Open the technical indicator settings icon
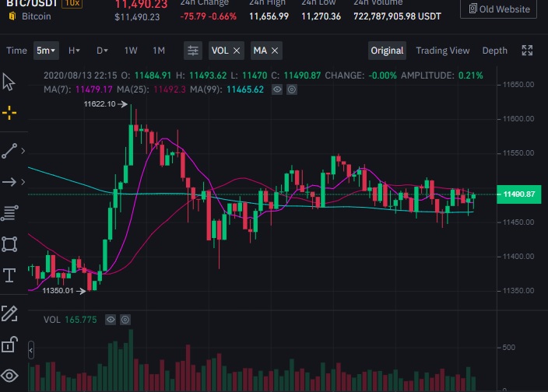This screenshot has height=392, width=548. (192, 51)
